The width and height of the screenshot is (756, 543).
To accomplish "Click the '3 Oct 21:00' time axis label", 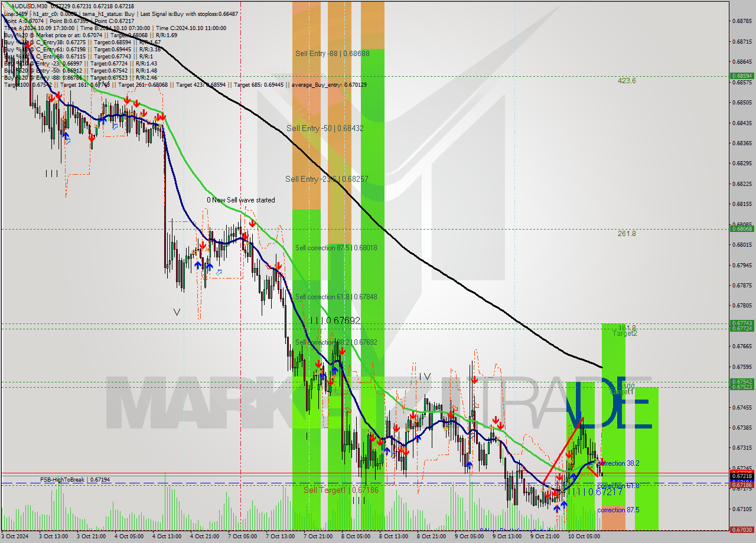I will click(x=92, y=537).
